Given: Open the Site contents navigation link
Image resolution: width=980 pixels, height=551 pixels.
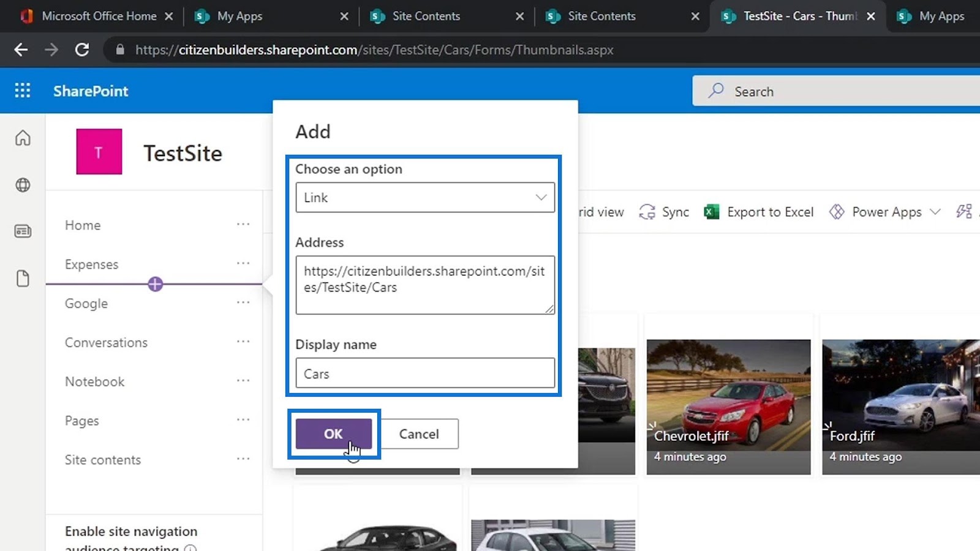Looking at the screenshot, I should click(103, 460).
